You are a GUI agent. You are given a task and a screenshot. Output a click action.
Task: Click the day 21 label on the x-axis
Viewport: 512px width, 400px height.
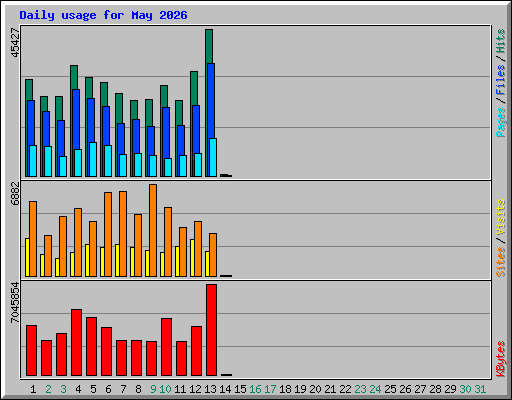(x=330, y=389)
